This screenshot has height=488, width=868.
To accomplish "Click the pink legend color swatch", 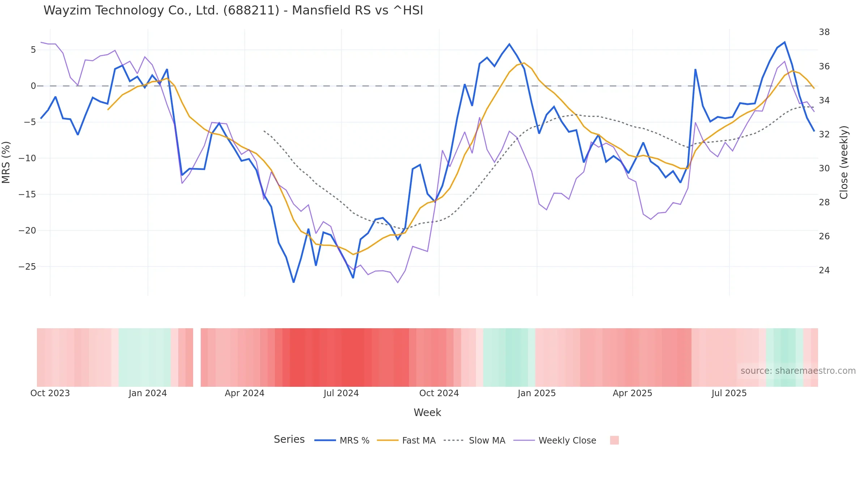I will coord(614,440).
